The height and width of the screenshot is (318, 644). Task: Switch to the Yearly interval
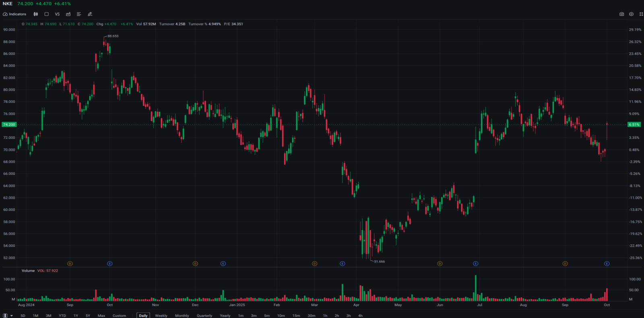point(225,316)
